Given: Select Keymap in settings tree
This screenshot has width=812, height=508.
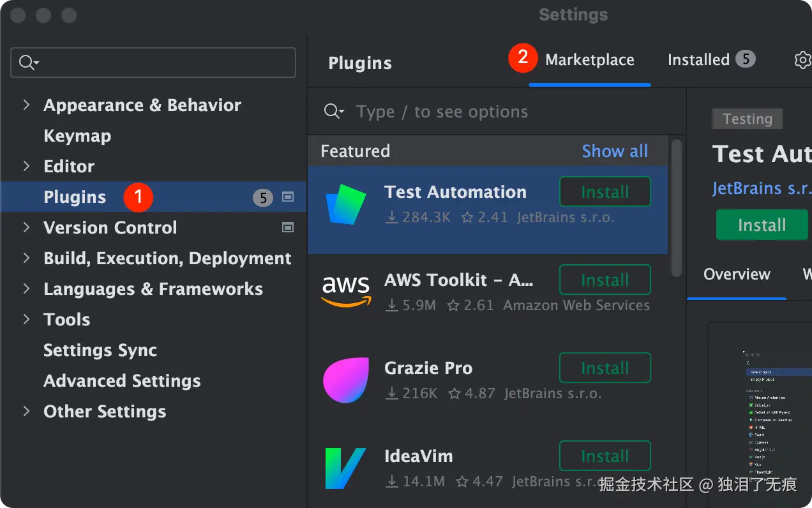Looking at the screenshot, I should (77, 136).
